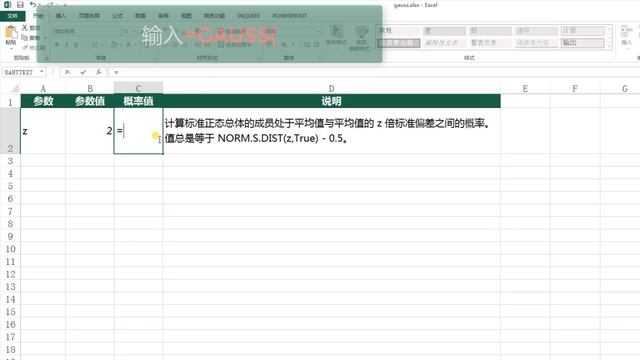Select cell D2 with NORM.S.DIST description
This screenshot has height=360, width=640.
click(331, 131)
